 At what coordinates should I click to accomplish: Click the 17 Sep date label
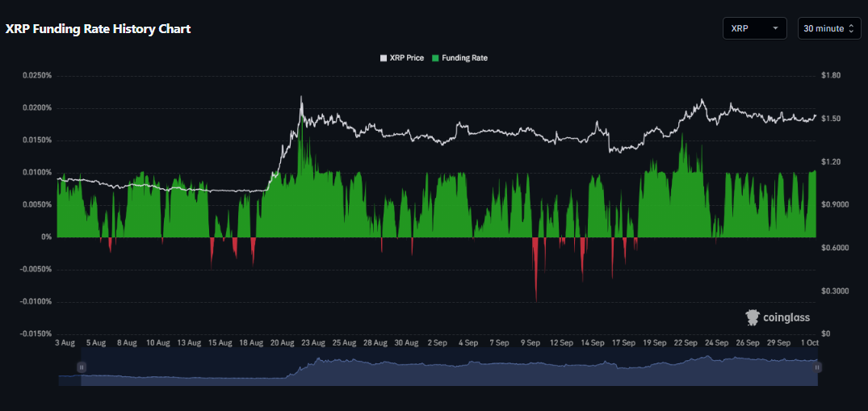click(x=624, y=343)
